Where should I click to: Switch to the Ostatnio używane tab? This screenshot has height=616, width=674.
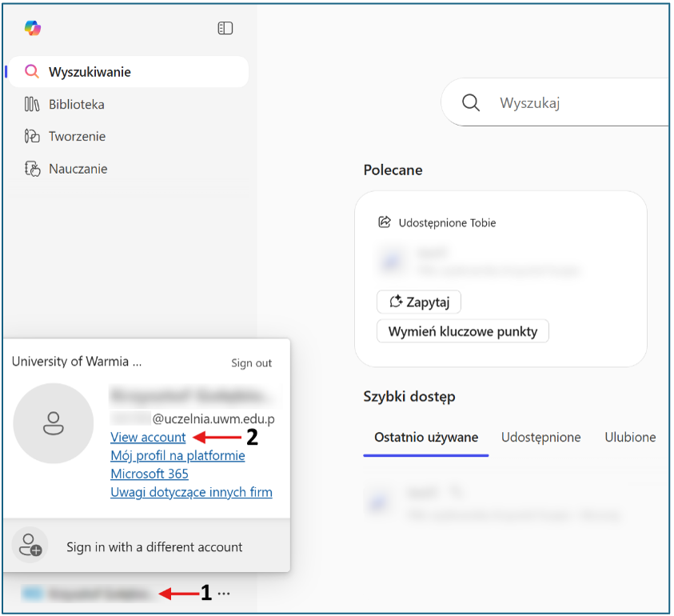(x=425, y=437)
